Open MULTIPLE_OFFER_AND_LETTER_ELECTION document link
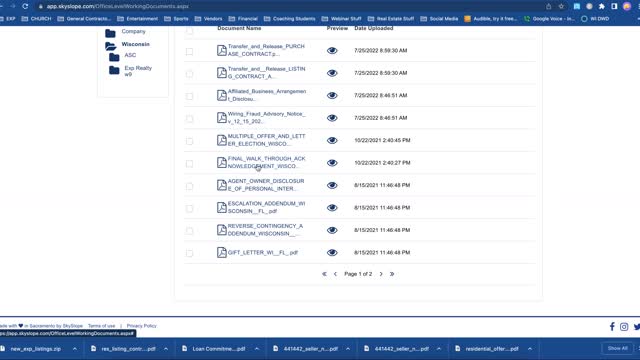This screenshot has width=640, height=360. pyautogui.click(x=267, y=140)
